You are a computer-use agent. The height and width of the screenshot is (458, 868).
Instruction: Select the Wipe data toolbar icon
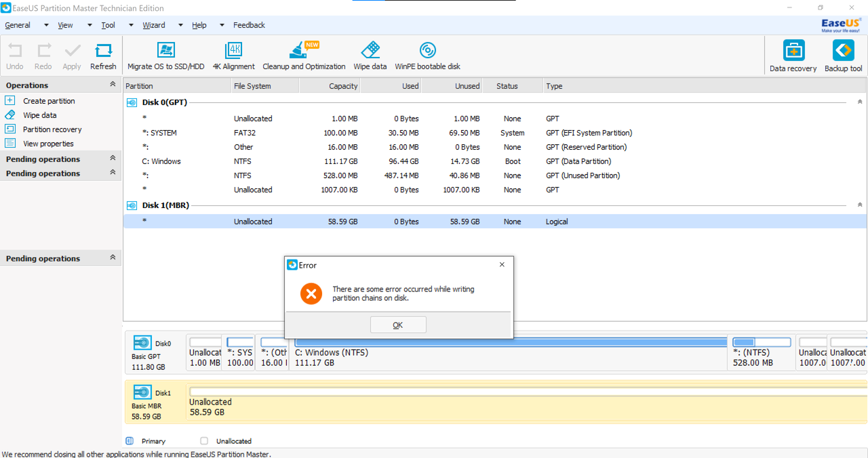[370, 50]
